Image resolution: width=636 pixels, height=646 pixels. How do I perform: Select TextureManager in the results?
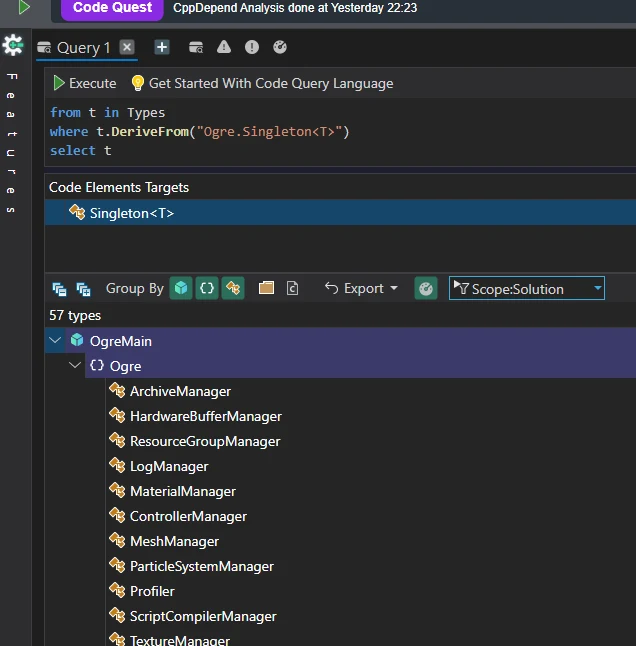pyautogui.click(x=180, y=640)
